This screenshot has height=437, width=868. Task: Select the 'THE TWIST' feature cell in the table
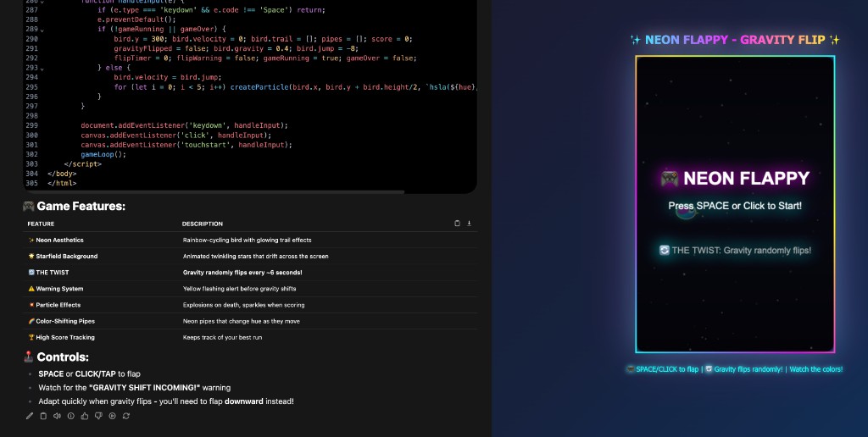[48, 272]
